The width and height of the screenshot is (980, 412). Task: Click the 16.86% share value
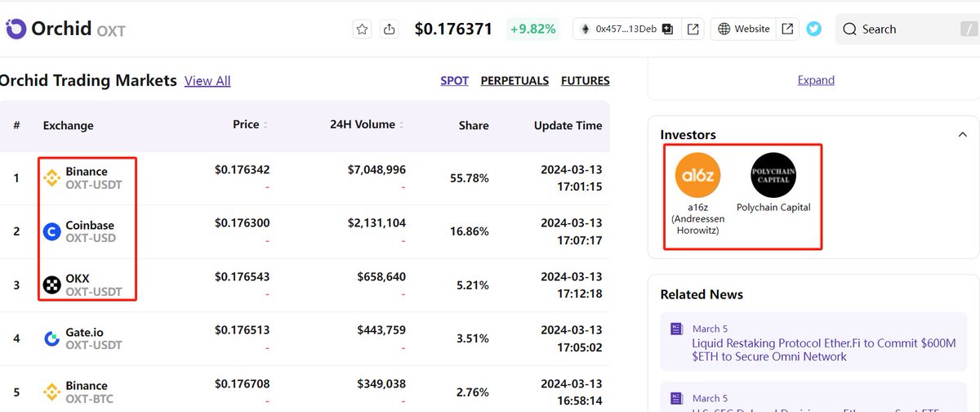click(x=470, y=231)
